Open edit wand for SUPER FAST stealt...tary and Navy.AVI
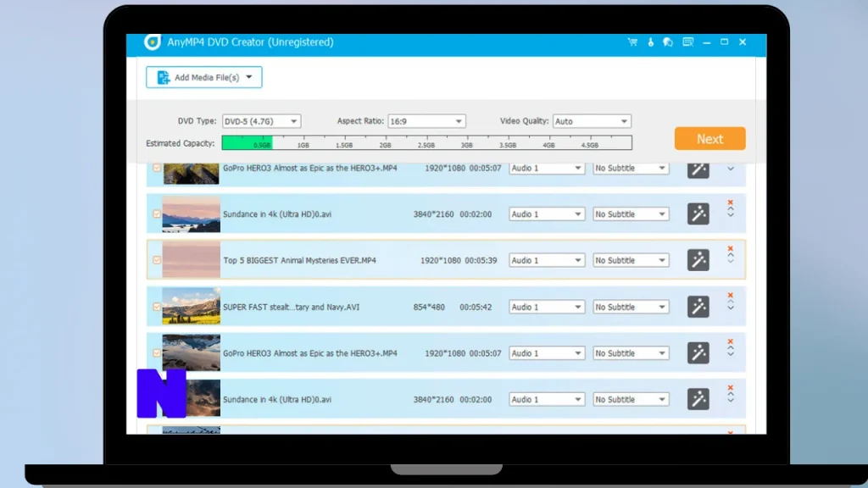 pyautogui.click(x=698, y=307)
